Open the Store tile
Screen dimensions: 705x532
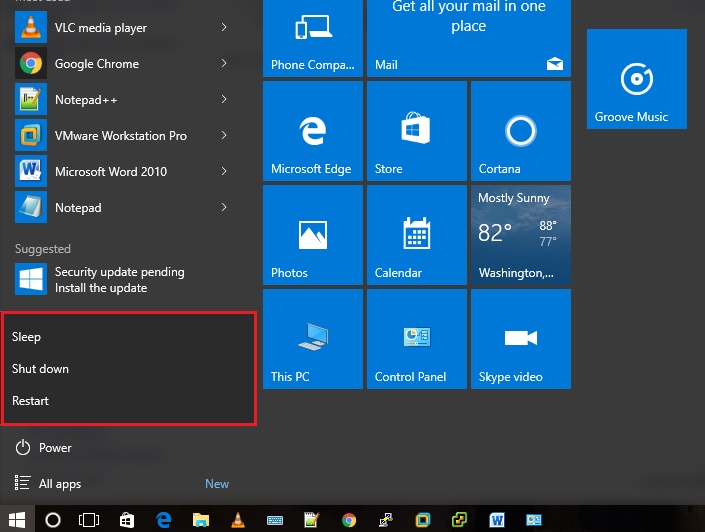pos(417,131)
